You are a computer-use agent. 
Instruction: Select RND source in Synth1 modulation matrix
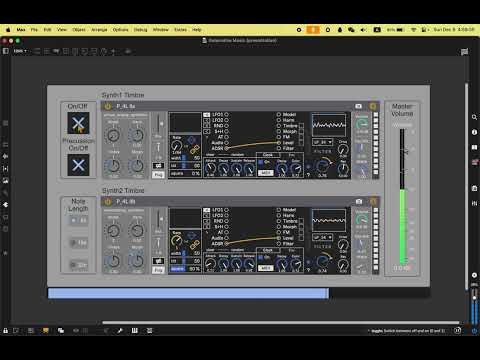pyautogui.click(x=226, y=126)
